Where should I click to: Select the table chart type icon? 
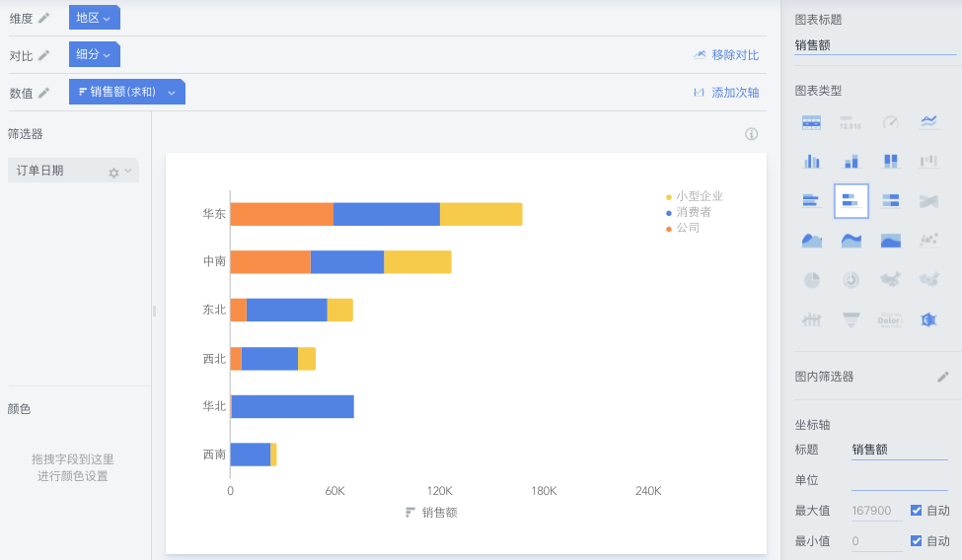[x=811, y=122]
